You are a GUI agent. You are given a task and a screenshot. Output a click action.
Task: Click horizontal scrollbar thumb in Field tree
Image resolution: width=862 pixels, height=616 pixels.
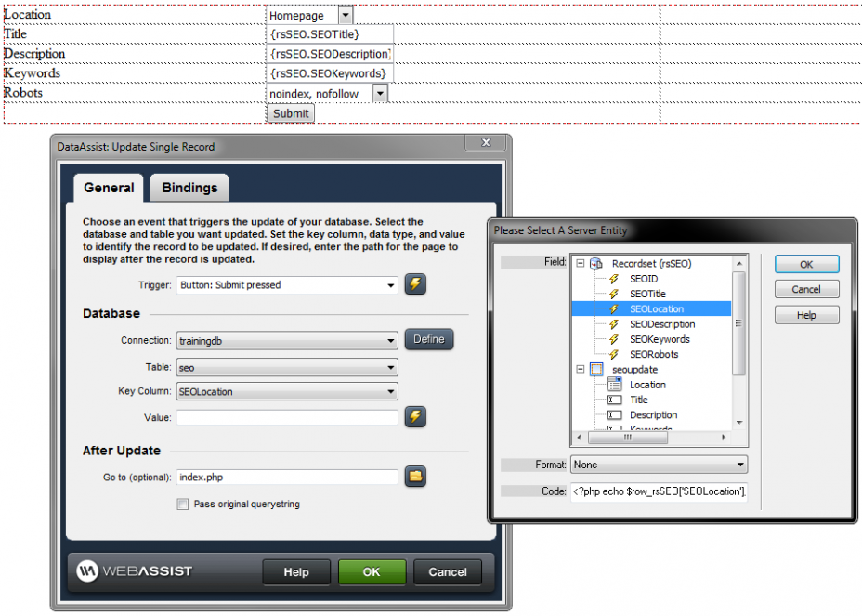[628, 438]
